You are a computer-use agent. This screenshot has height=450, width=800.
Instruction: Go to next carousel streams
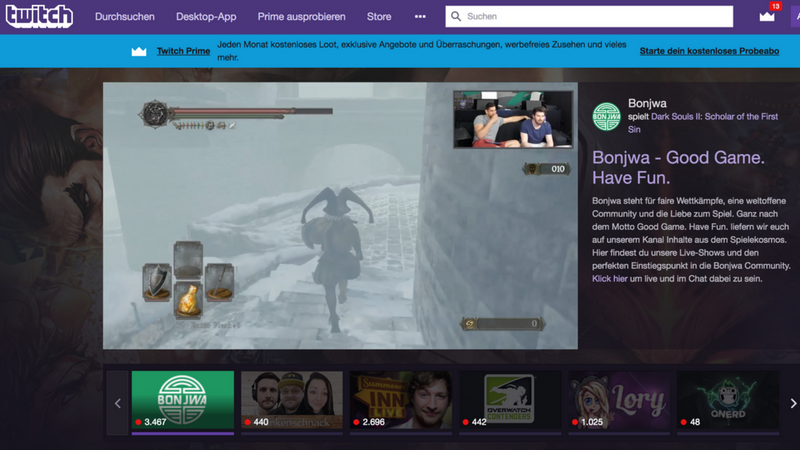793,403
